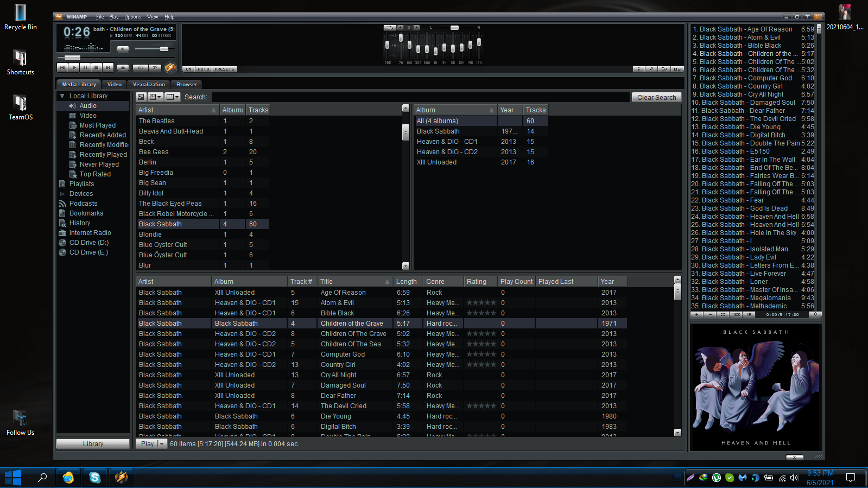Select CD Drive (D:) in tree
Screen dimensions: 868x488
89,243
